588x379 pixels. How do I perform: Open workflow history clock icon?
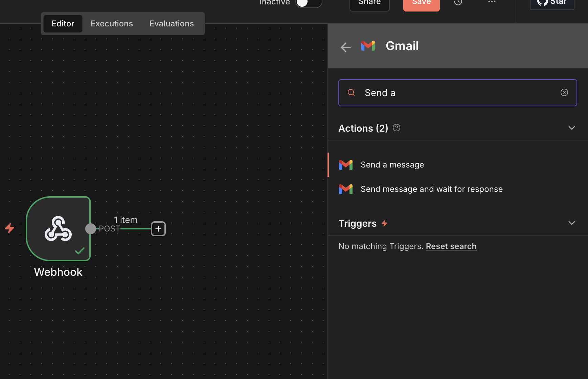click(458, 3)
